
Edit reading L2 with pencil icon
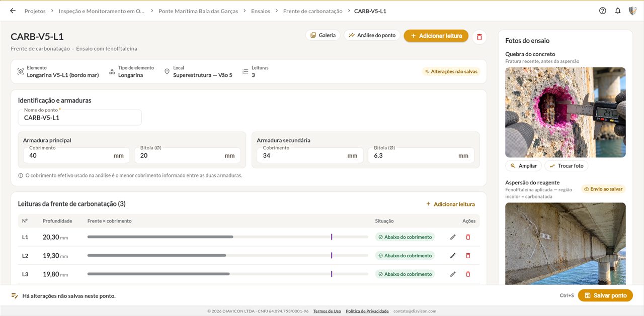(x=453, y=256)
